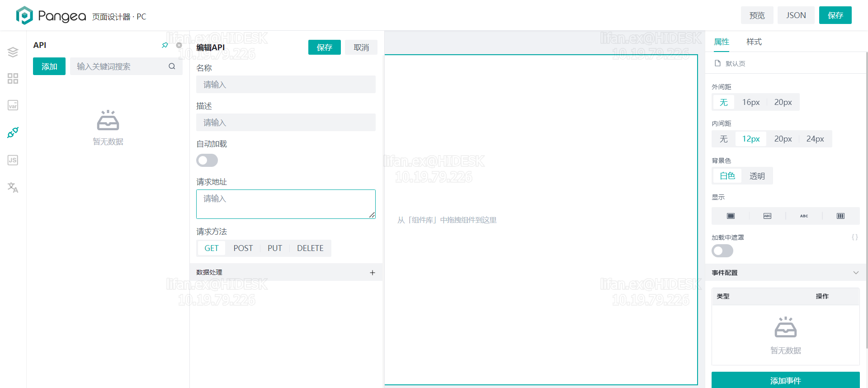Screen dimensions: 868x388
Task: Set outer margin to 无
Action: coord(724,102)
